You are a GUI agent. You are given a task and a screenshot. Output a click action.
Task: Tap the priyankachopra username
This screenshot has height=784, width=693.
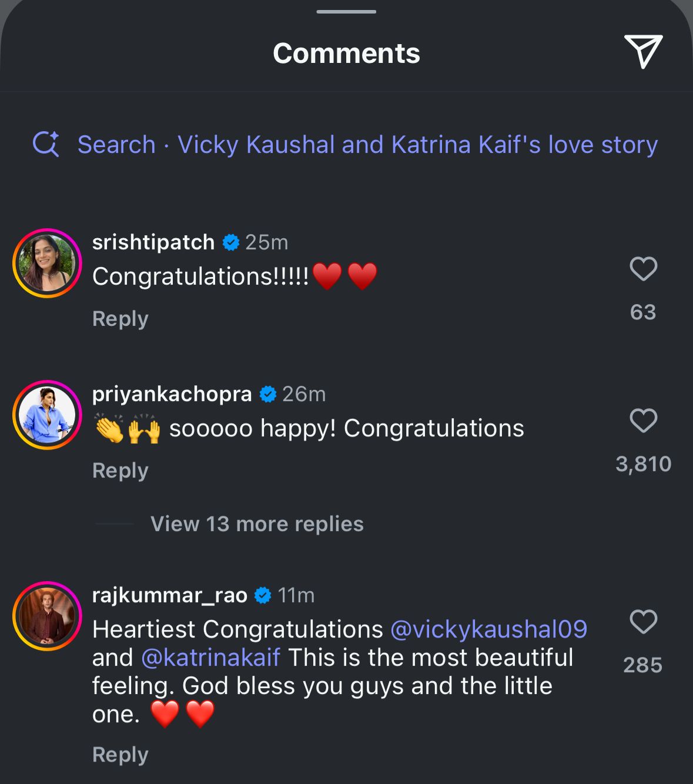pos(172,394)
